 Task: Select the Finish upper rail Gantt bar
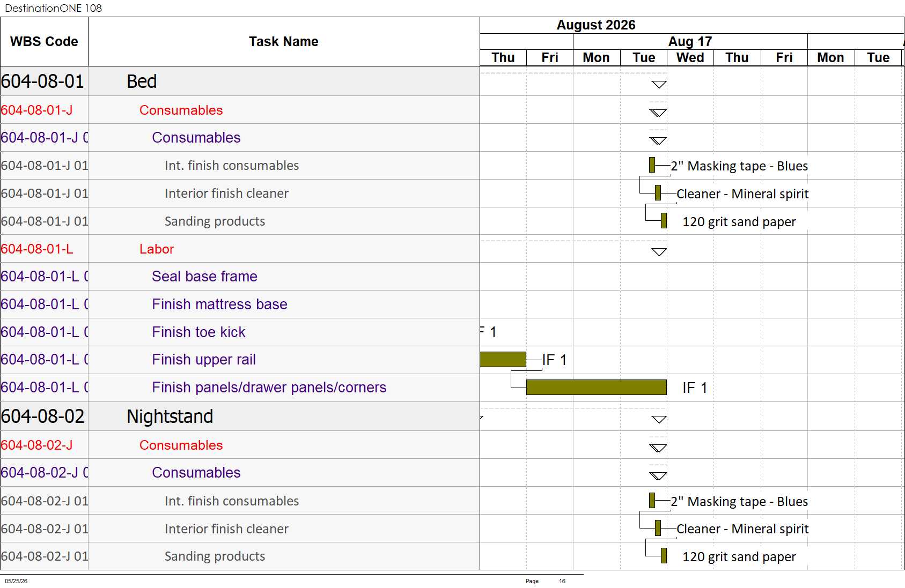503,359
